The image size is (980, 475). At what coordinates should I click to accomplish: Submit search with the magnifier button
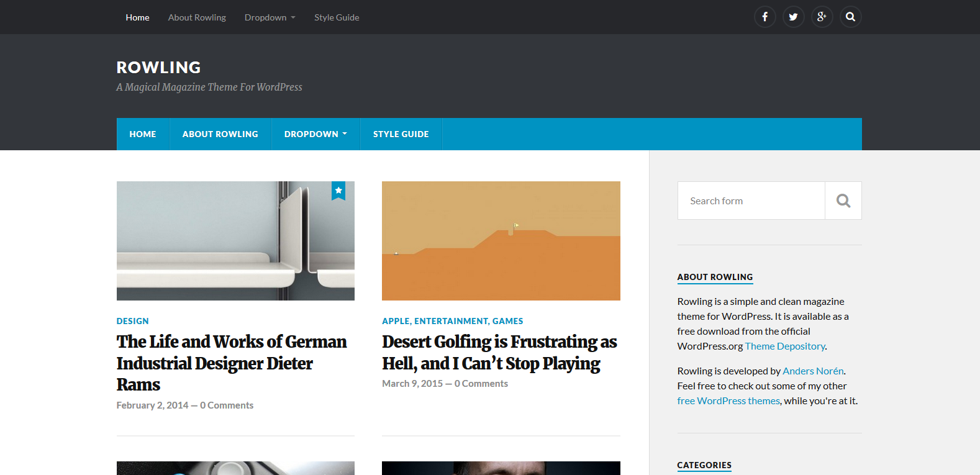[x=843, y=201]
